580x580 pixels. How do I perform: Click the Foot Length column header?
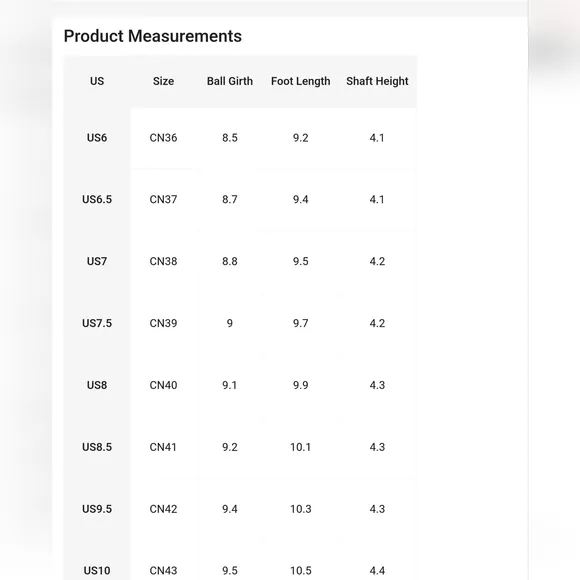click(300, 81)
